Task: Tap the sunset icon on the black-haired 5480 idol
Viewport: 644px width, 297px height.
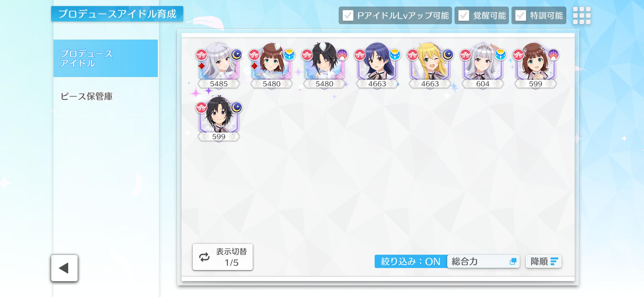Action: (342, 55)
